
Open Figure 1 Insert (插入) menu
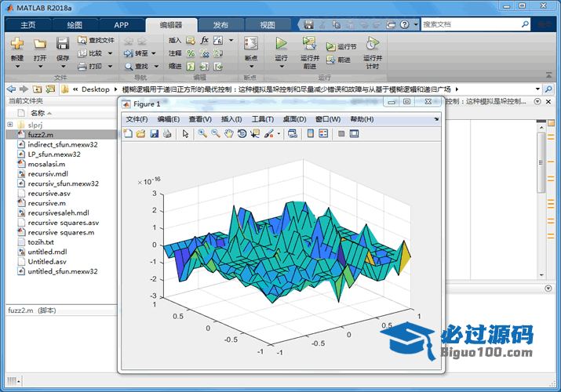[x=231, y=119]
